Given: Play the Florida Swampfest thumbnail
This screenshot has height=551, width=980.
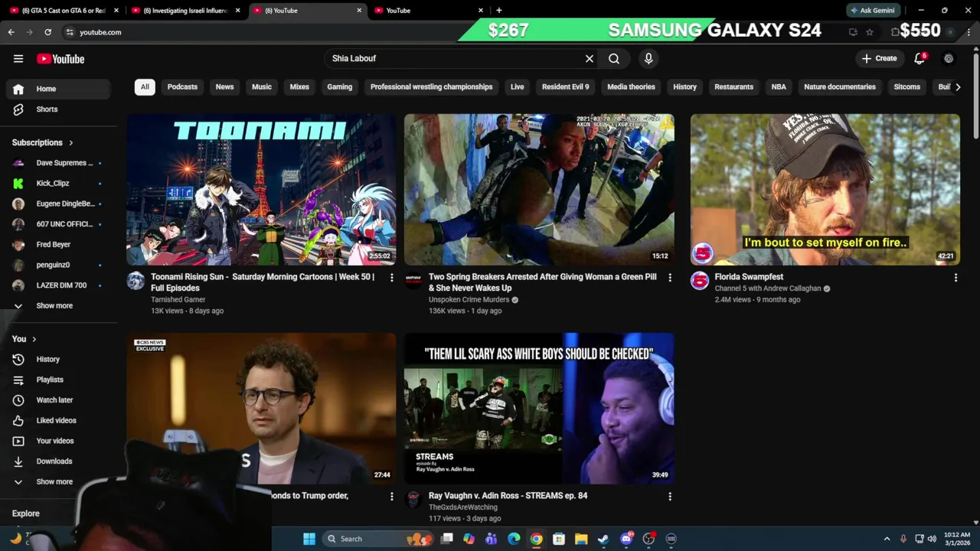Looking at the screenshot, I should (825, 189).
